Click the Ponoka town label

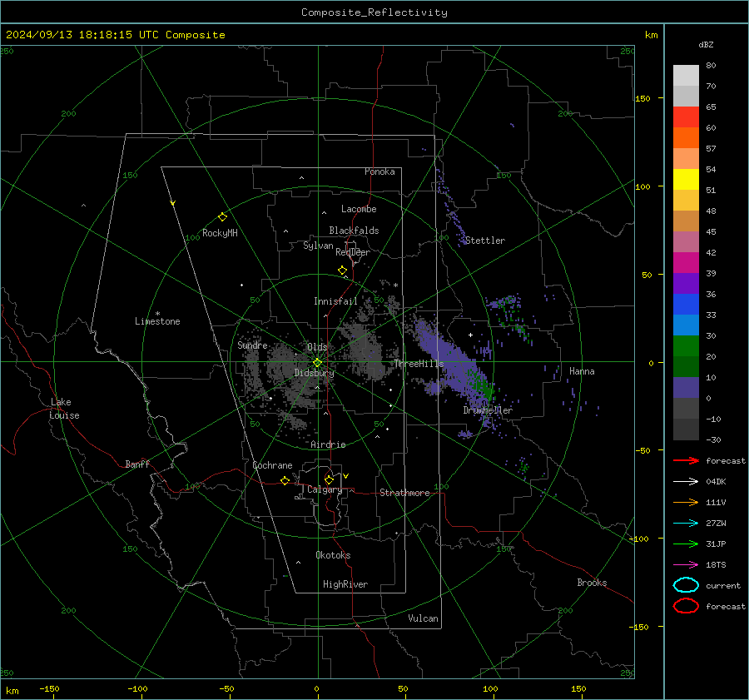tap(379, 171)
